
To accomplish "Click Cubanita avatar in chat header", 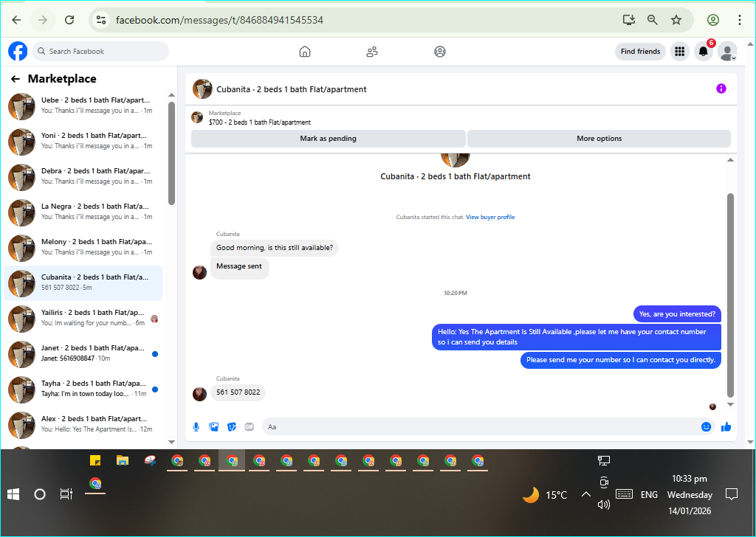I will tap(202, 89).
